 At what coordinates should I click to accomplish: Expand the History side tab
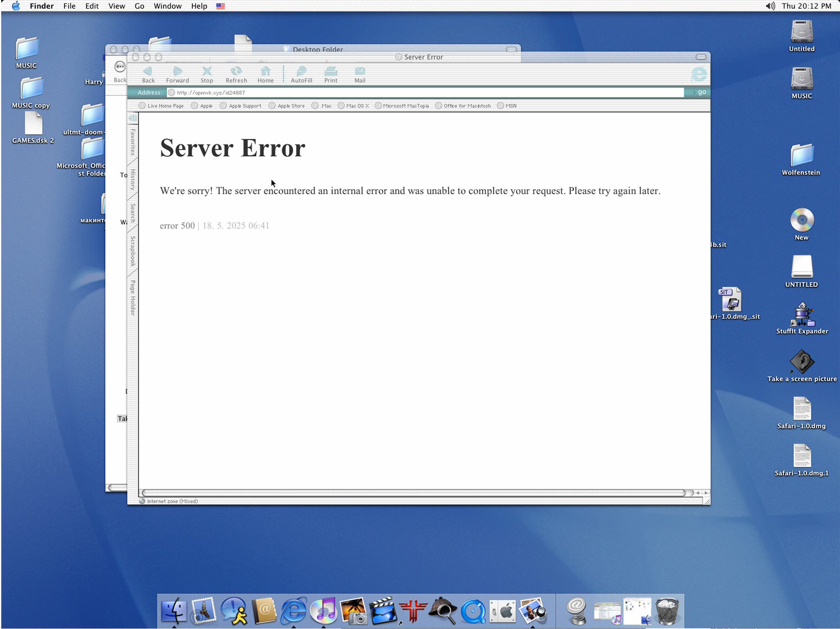[133, 179]
